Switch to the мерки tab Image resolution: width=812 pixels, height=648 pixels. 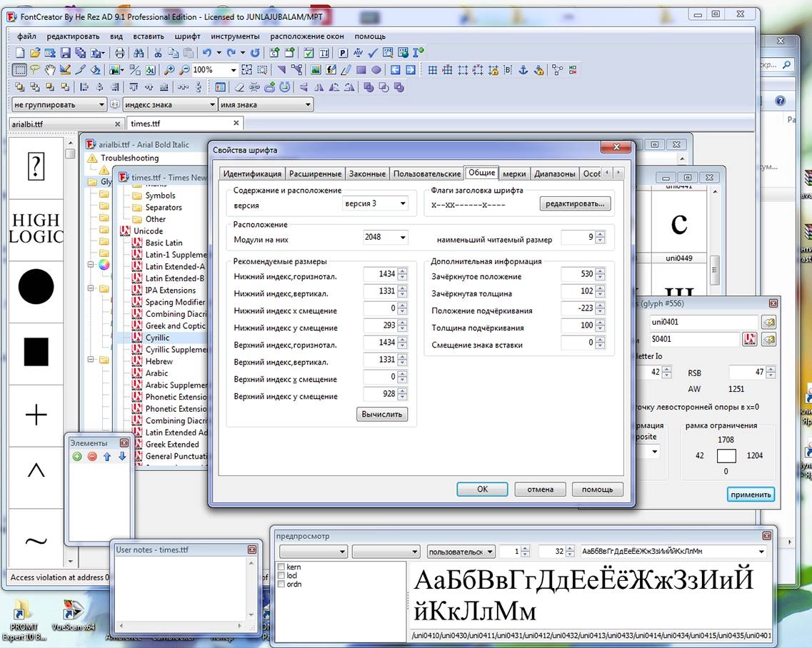tap(514, 174)
